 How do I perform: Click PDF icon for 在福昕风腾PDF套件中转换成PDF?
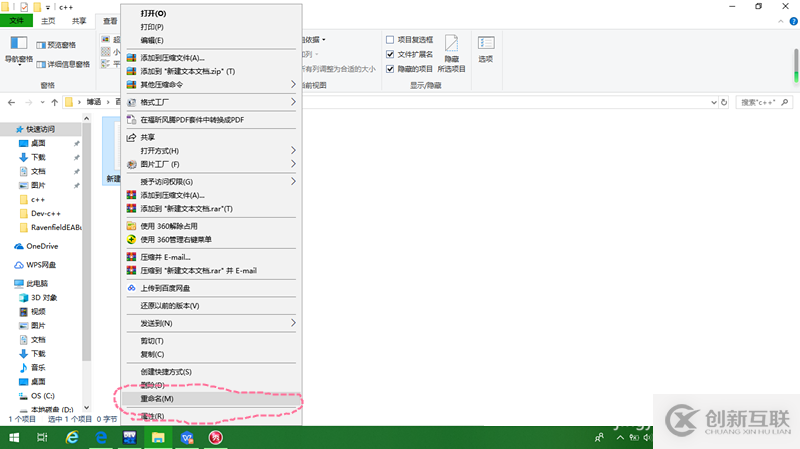click(x=131, y=119)
